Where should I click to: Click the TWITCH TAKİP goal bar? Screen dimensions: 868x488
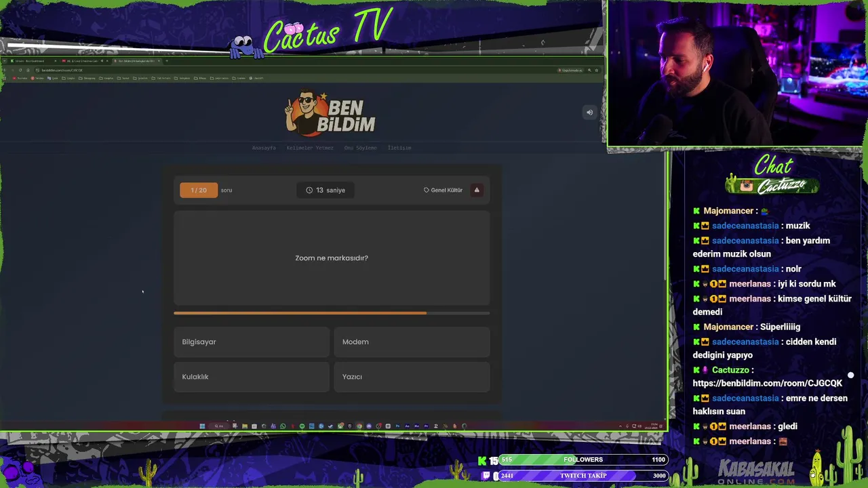[583, 476]
